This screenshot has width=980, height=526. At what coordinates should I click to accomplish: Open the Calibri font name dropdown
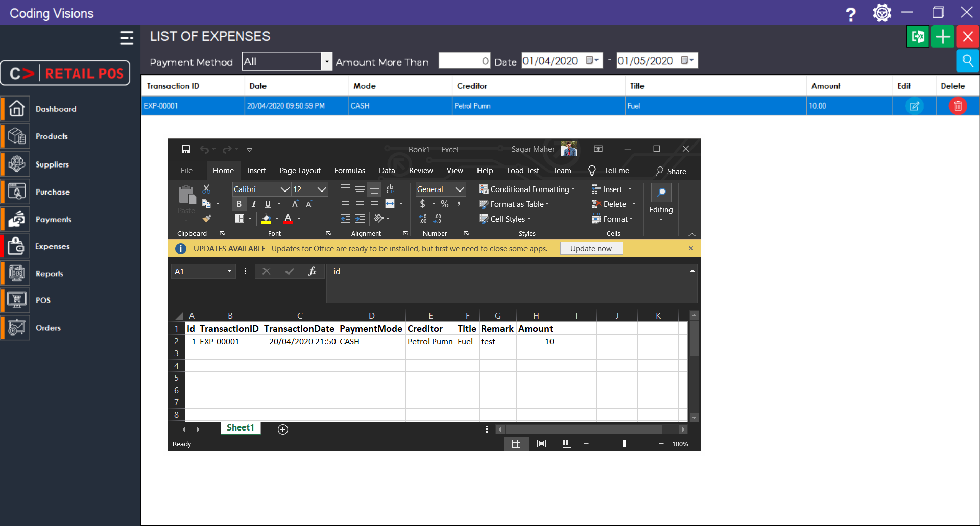285,189
